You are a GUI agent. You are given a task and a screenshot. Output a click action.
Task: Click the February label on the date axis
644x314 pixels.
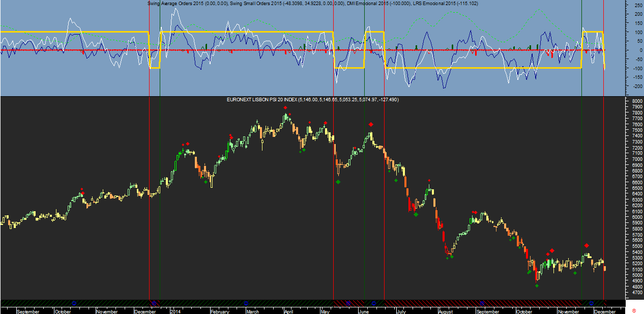click(220, 311)
